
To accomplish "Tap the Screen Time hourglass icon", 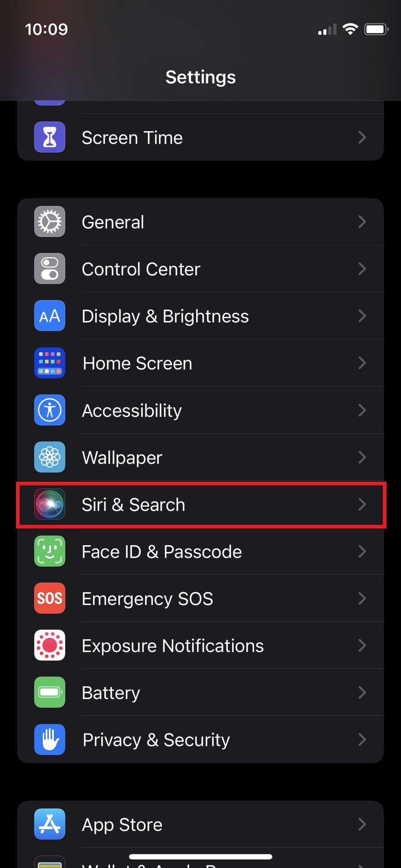I will [50, 137].
